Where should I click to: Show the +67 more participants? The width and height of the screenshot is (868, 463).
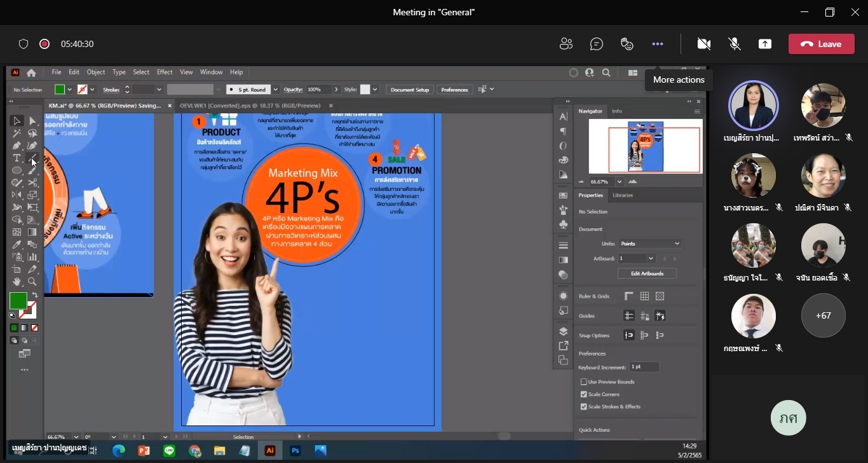click(x=824, y=315)
